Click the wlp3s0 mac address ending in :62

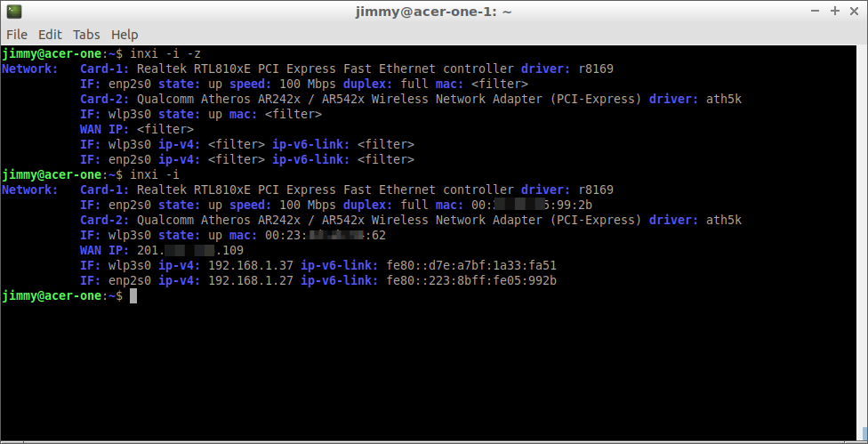coord(325,235)
